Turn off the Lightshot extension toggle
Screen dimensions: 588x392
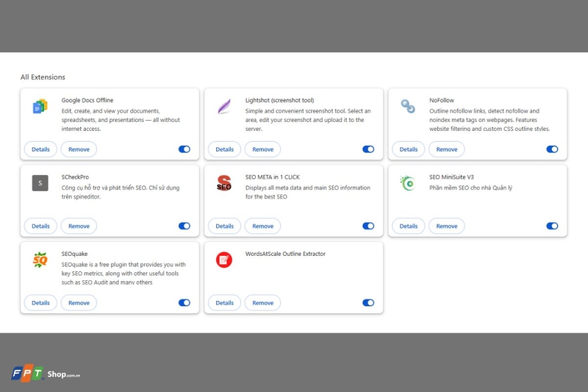pos(368,149)
